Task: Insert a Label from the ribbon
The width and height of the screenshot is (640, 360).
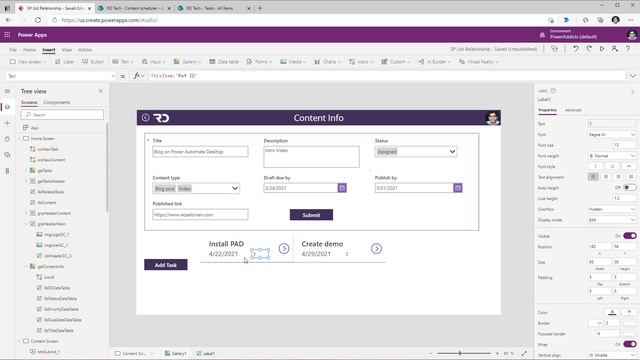Action: pos(64,62)
